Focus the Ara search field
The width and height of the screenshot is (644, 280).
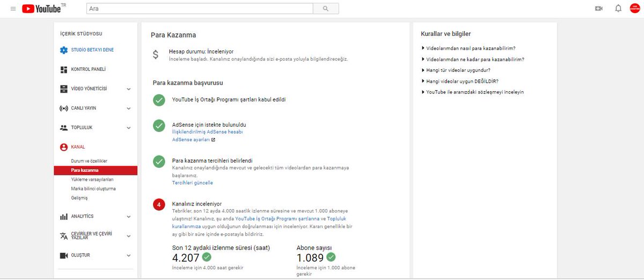pos(200,9)
